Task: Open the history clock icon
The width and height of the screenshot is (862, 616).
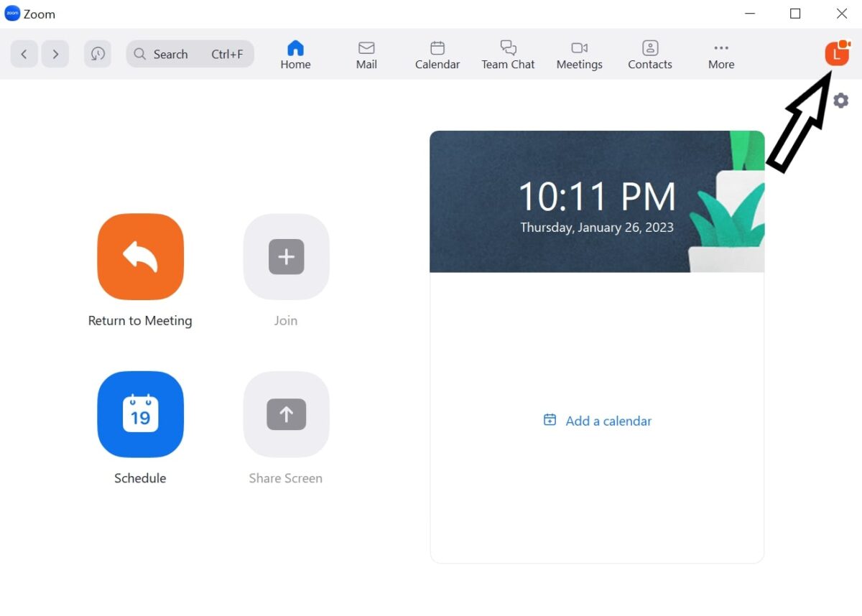Action: (x=98, y=54)
